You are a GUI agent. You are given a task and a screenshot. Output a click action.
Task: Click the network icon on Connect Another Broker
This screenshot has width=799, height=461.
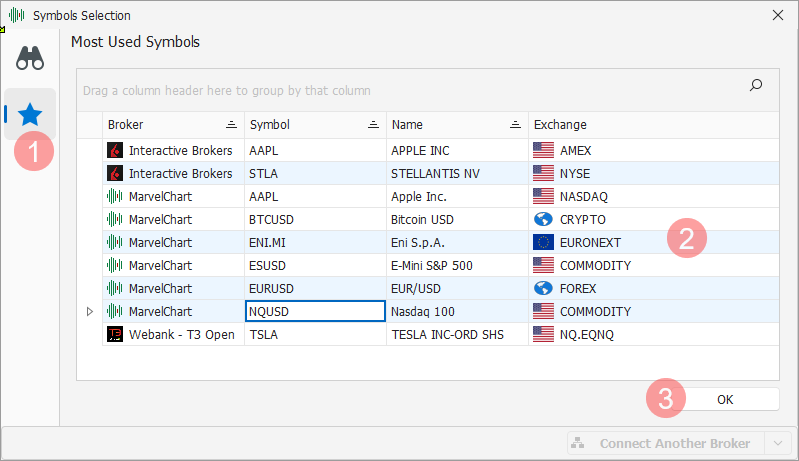577,443
